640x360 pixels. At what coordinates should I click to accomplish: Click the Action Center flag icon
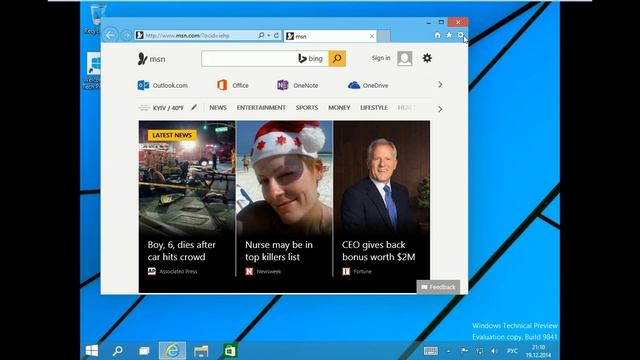click(x=464, y=351)
